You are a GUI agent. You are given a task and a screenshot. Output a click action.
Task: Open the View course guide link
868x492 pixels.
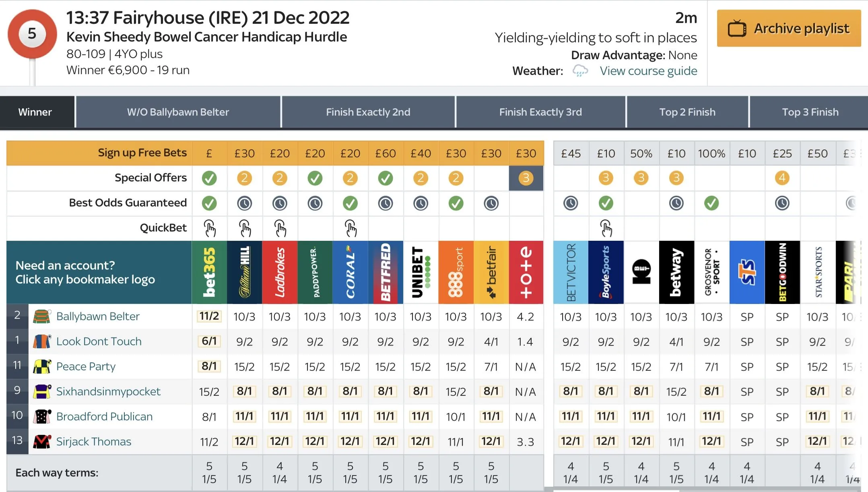pyautogui.click(x=648, y=71)
